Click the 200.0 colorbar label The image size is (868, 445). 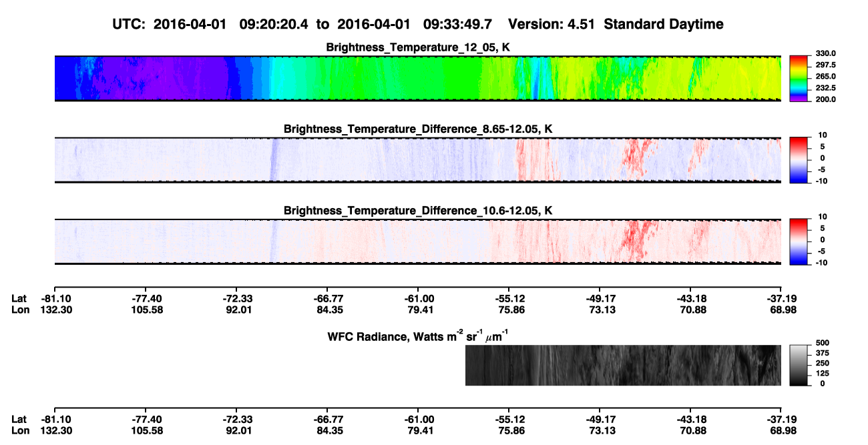(825, 99)
